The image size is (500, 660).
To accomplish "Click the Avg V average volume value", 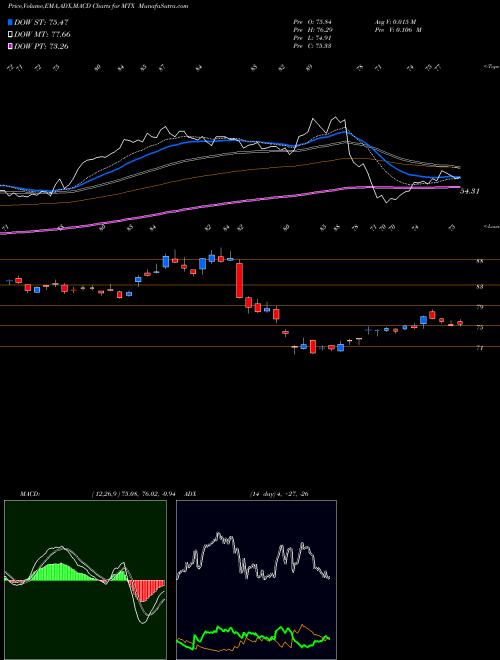I will pos(395,22).
